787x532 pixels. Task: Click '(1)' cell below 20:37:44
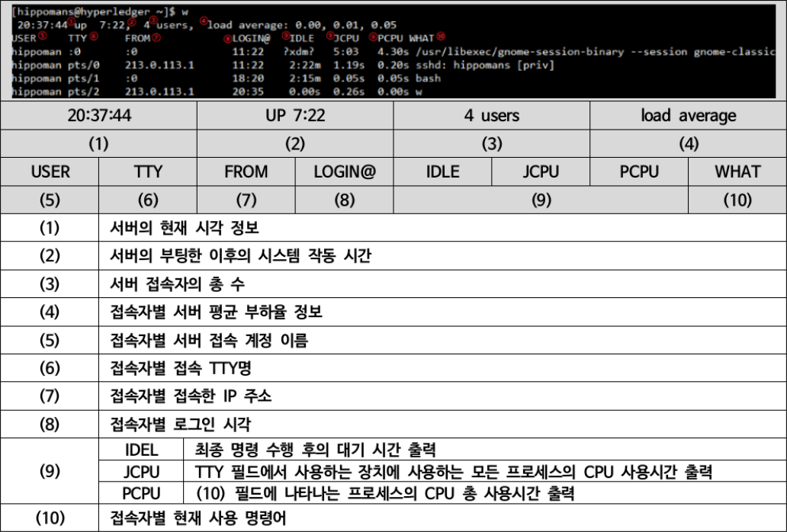click(99, 144)
